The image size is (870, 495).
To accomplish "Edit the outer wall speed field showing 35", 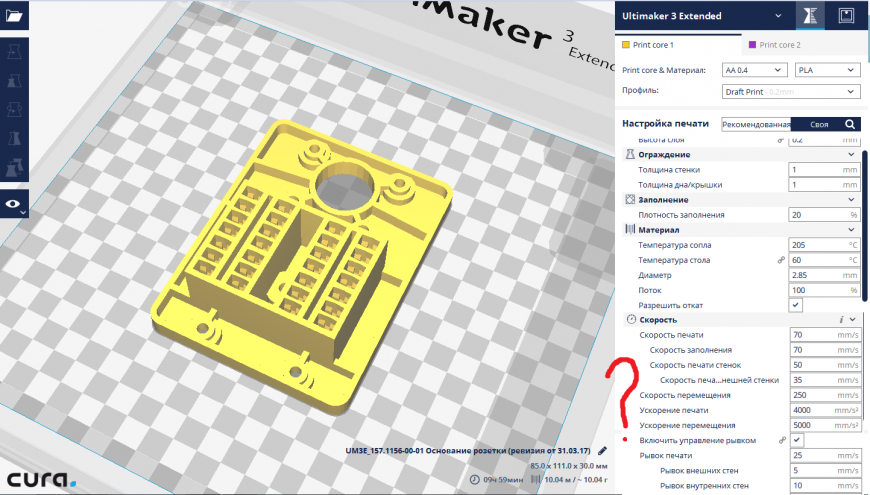I will coord(826,380).
